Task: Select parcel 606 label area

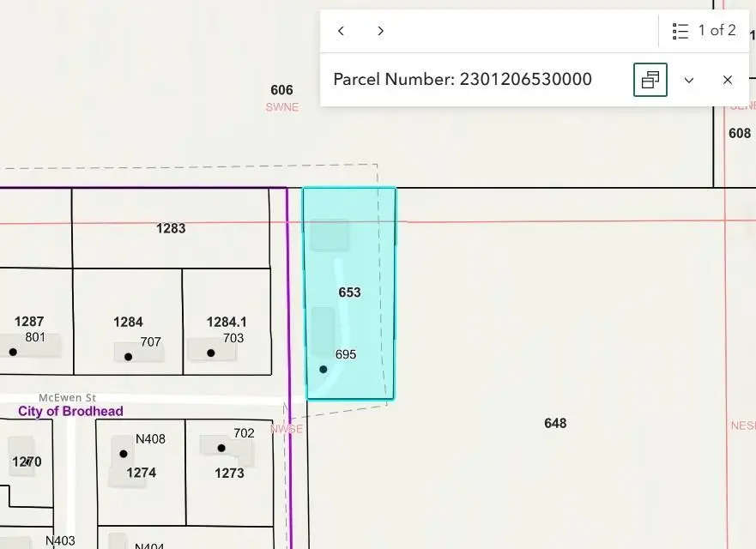Action: pos(281,90)
